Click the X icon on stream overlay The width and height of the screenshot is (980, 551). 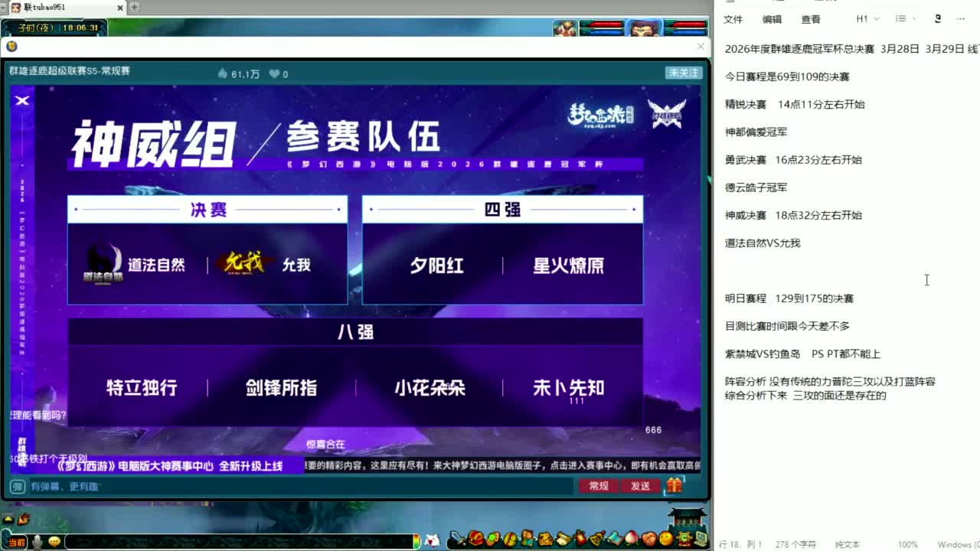pos(22,100)
